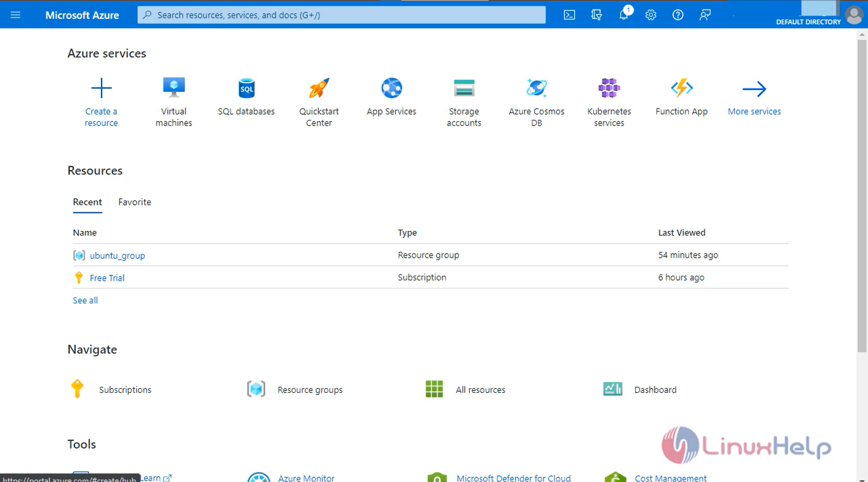Viewport: 868px width, 482px height.
Task: Open portal settings gear
Action: (x=651, y=15)
